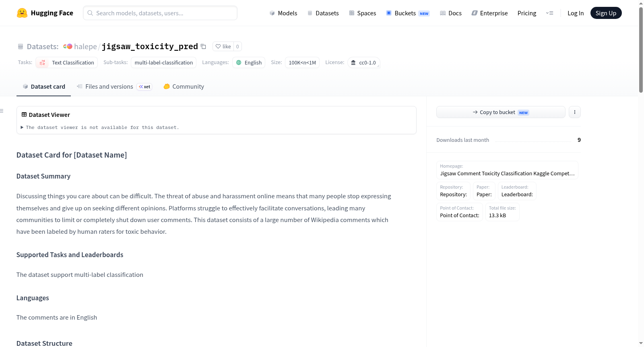Click the Dataset card tab cube icon
This screenshot has width=644, height=347.
(25, 86)
